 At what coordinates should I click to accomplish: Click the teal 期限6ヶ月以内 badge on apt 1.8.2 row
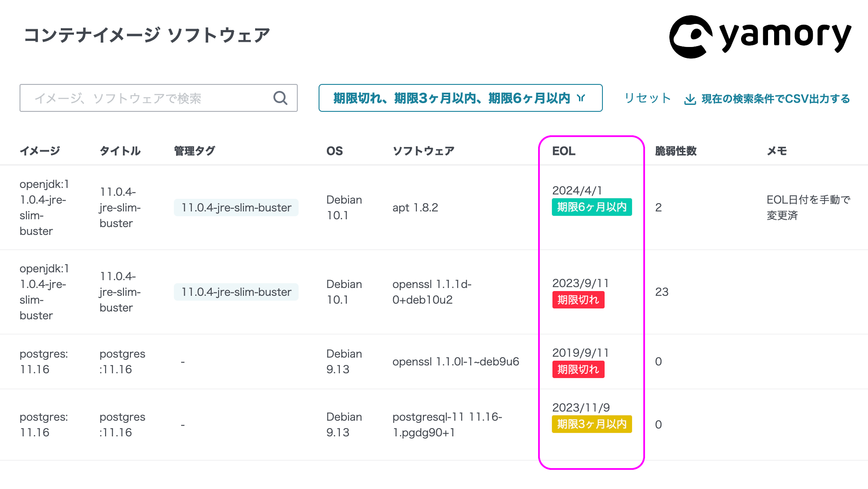point(592,207)
